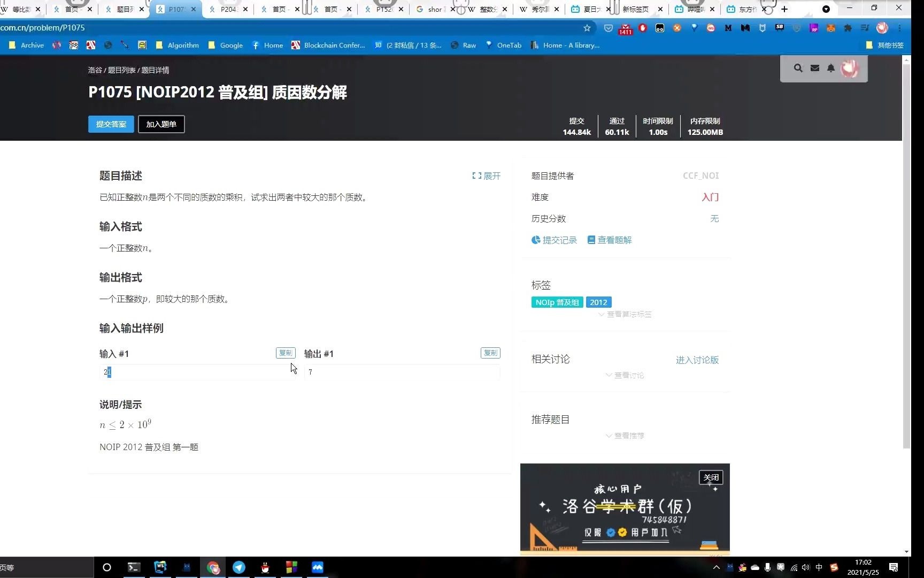Open new tab with plus button

coord(784,9)
